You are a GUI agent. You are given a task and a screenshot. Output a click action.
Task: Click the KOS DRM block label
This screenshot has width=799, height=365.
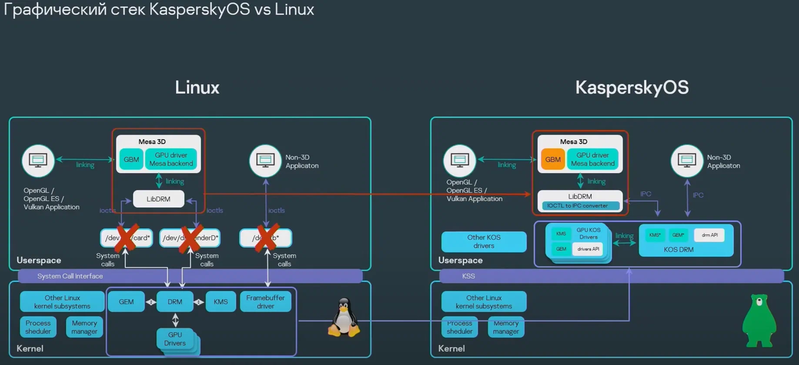[x=682, y=250]
